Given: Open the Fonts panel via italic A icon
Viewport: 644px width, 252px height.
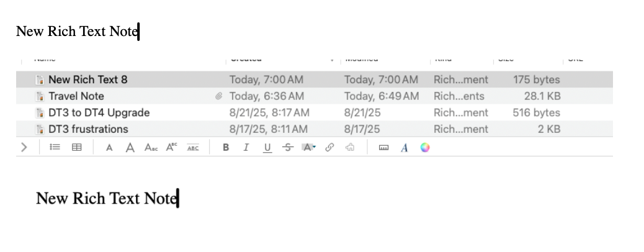Looking at the screenshot, I should point(405,148).
